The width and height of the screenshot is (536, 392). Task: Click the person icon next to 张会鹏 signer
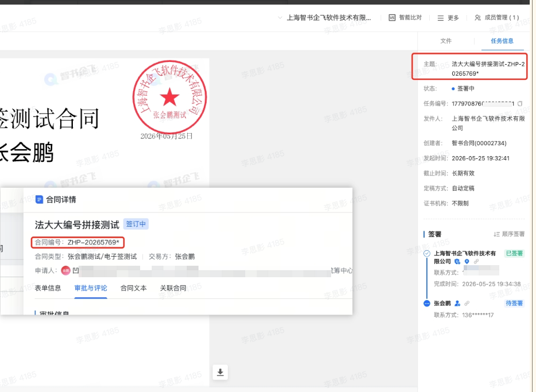click(x=457, y=303)
